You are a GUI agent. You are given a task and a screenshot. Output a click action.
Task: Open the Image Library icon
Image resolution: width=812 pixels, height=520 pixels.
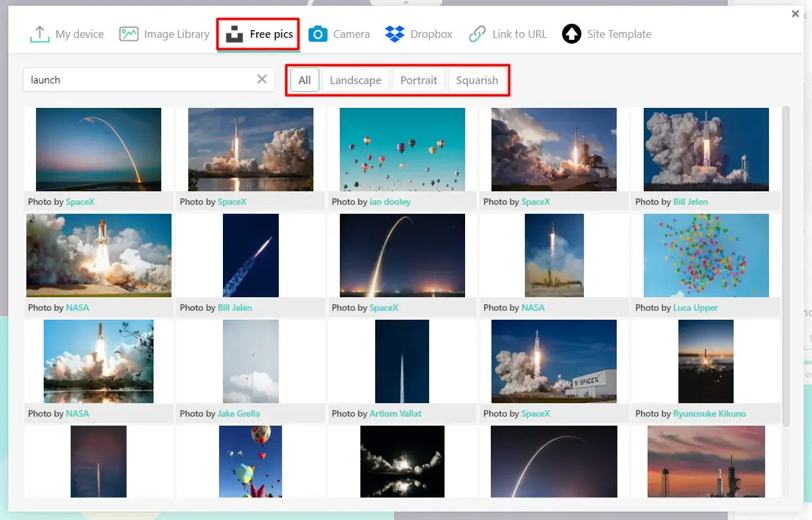(128, 34)
